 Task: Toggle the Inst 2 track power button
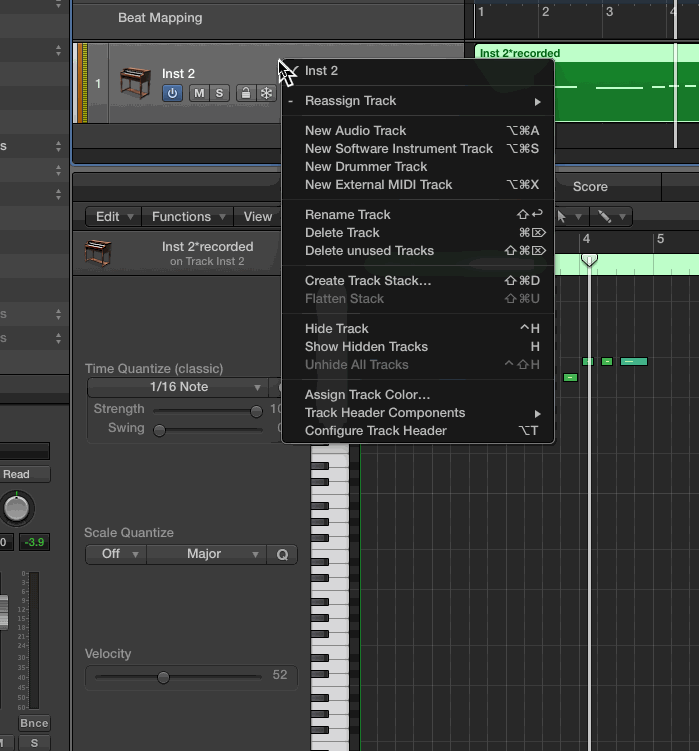pos(172,93)
